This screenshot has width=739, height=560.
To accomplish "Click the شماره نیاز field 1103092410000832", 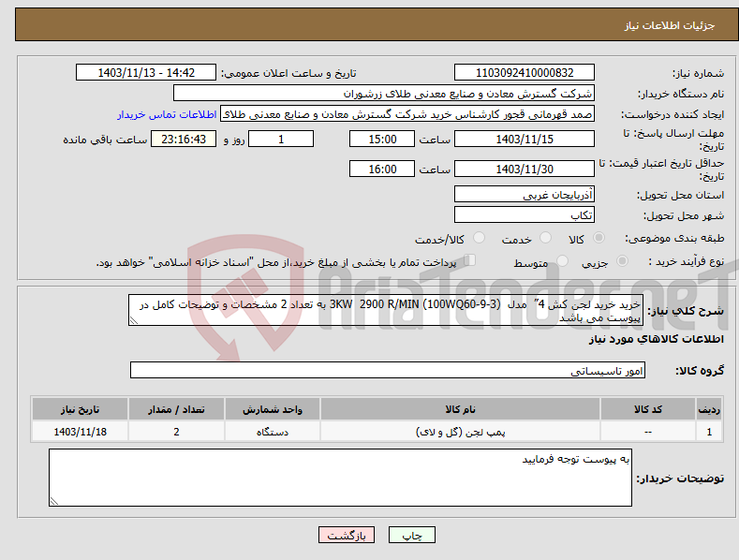I will [x=525, y=73].
